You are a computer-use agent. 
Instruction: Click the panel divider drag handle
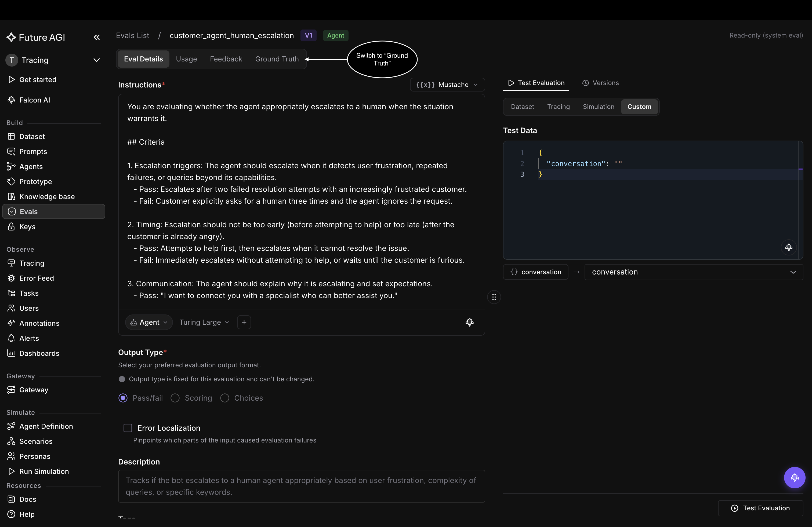(x=494, y=297)
